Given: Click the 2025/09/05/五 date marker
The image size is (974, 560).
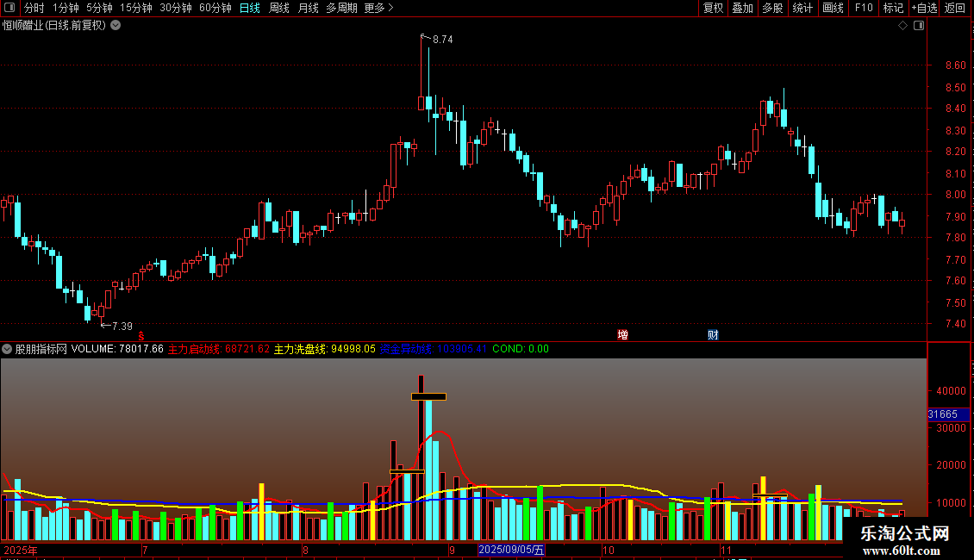Looking at the screenshot, I should coord(511,550).
